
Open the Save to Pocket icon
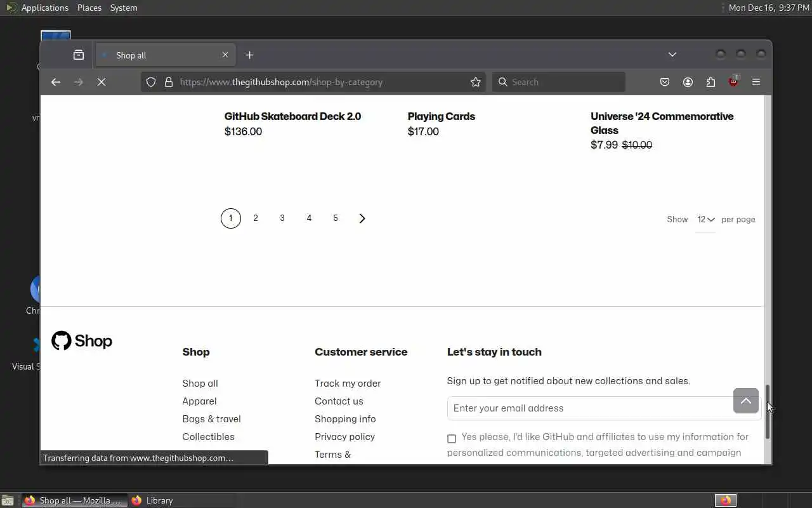[x=665, y=82]
